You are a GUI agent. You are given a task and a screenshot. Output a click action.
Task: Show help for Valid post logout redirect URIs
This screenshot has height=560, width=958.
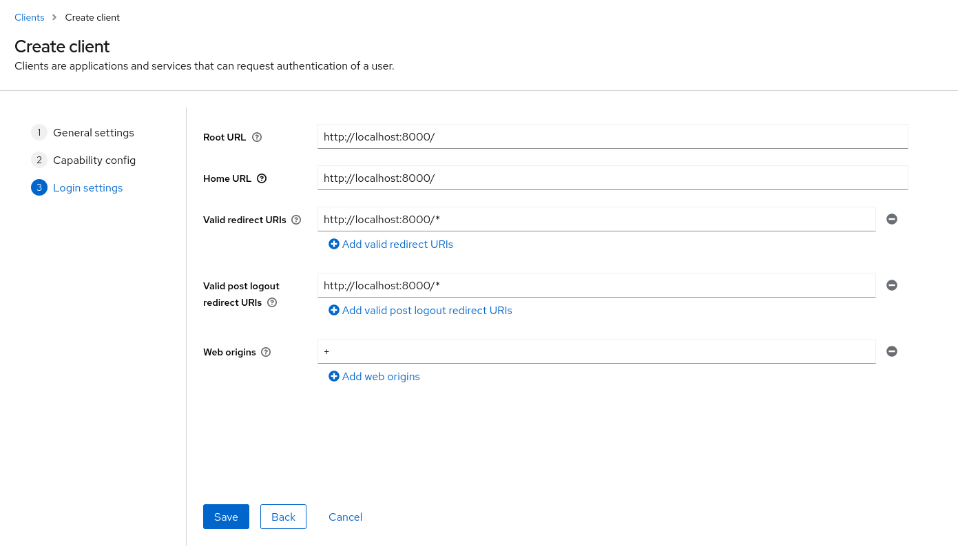[272, 302]
